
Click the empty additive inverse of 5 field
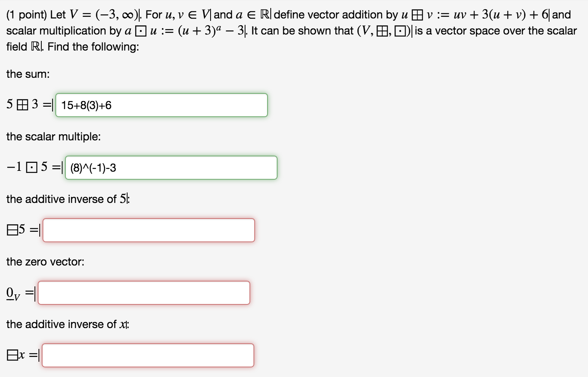148,230
